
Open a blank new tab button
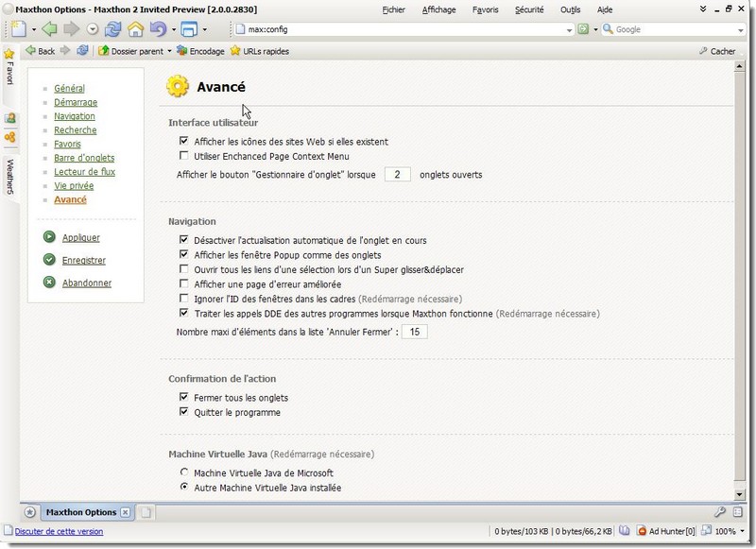pos(146,512)
